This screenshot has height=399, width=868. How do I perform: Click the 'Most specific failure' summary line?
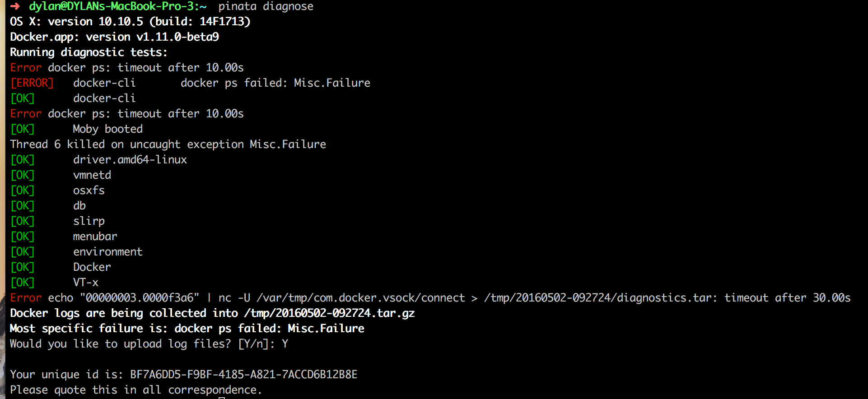coord(187,329)
